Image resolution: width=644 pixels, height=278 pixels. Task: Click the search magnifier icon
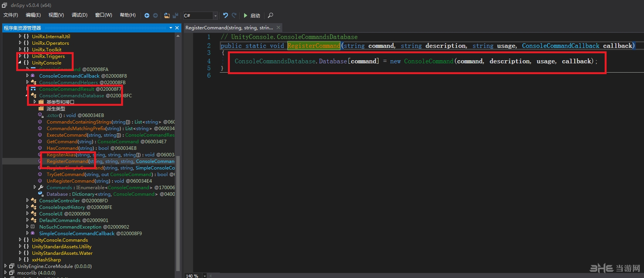[270, 15]
